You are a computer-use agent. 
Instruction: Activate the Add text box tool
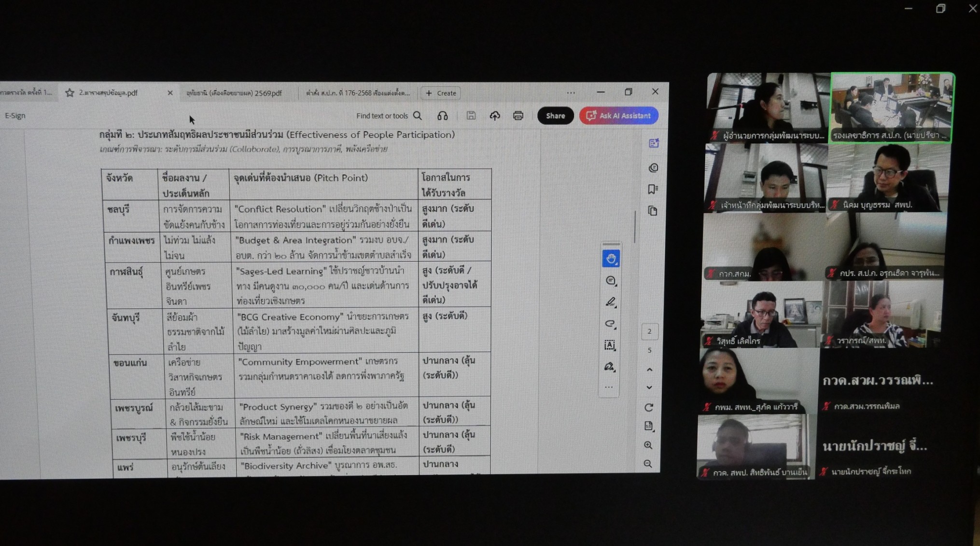(609, 345)
